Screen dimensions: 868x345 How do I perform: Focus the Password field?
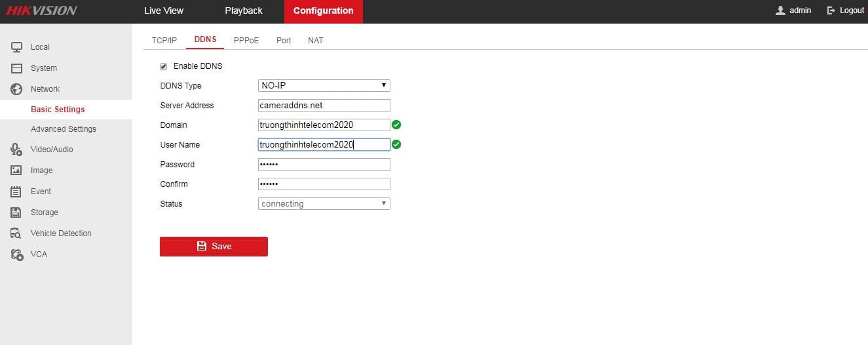tap(324, 165)
